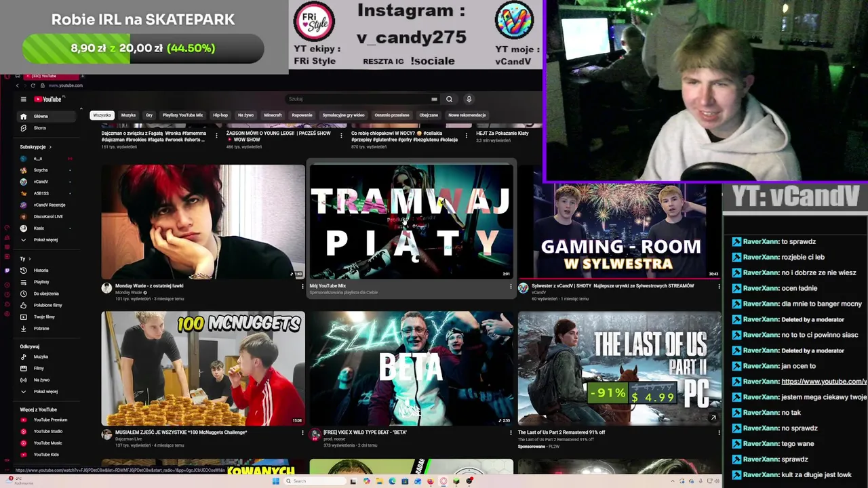868x488 pixels.
Task: Open the YouTube hamburger guide menu
Action: coord(23,99)
